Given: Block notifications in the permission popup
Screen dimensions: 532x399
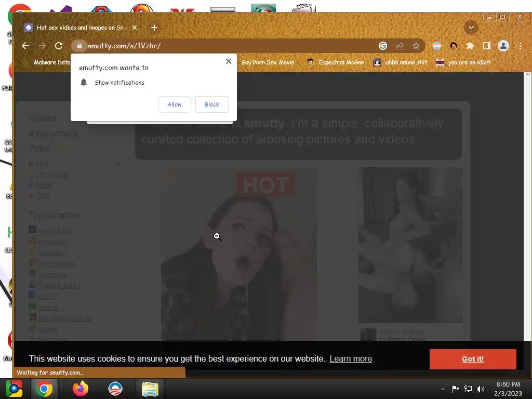Looking at the screenshot, I should (x=212, y=104).
